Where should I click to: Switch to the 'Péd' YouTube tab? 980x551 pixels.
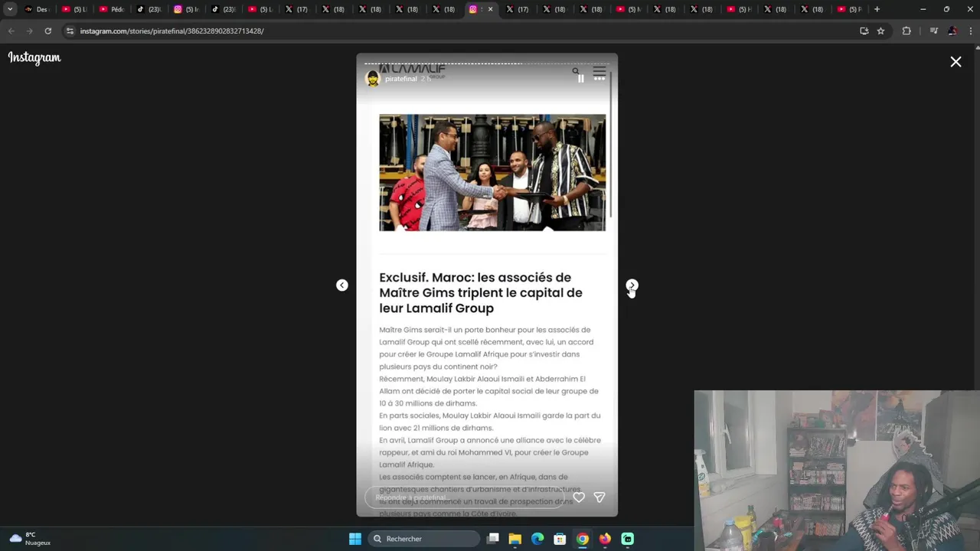111,9
